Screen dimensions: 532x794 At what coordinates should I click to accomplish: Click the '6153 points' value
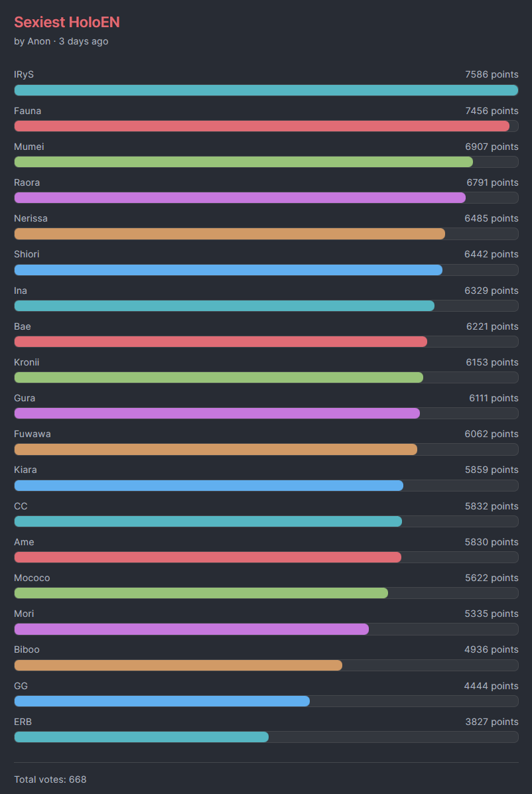492,363
